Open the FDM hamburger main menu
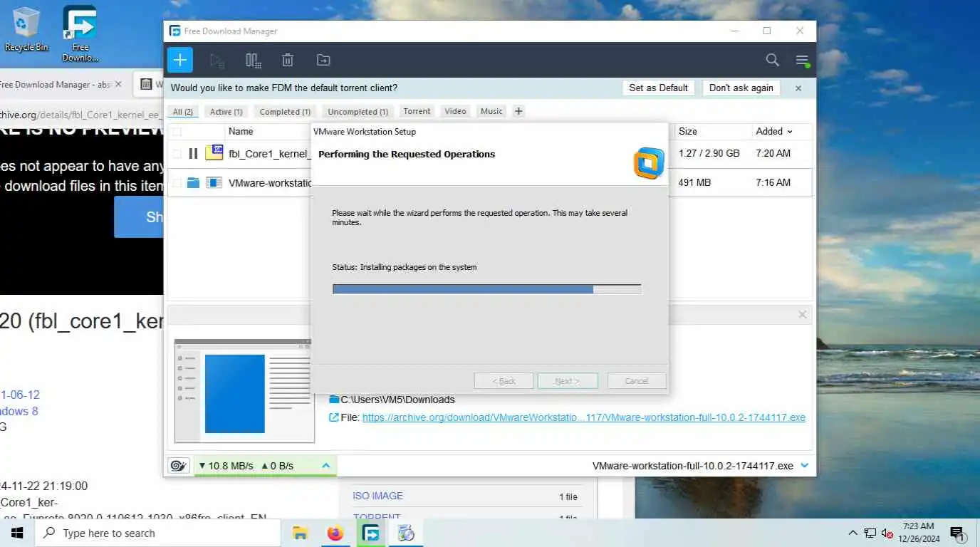The image size is (980, 547). pos(803,61)
